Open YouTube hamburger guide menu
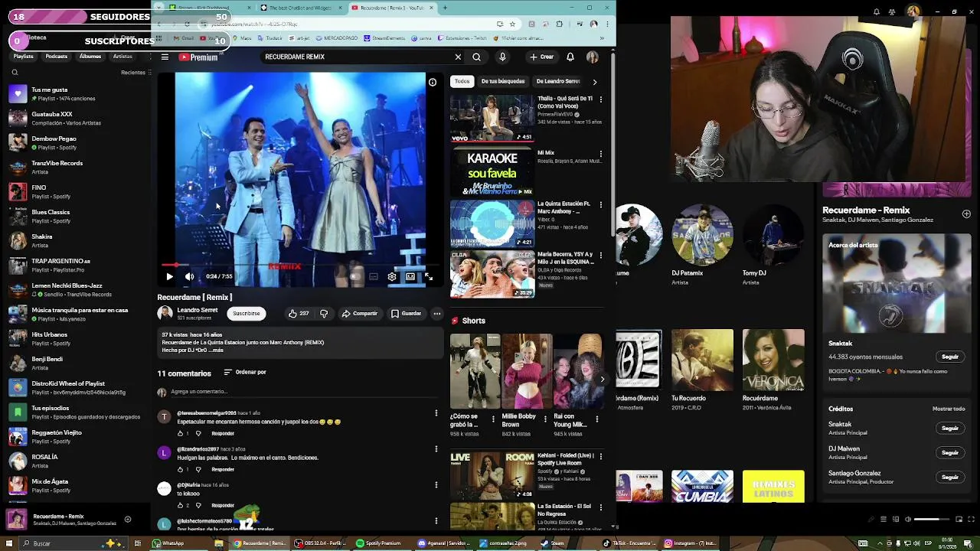 click(x=165, y=57)
